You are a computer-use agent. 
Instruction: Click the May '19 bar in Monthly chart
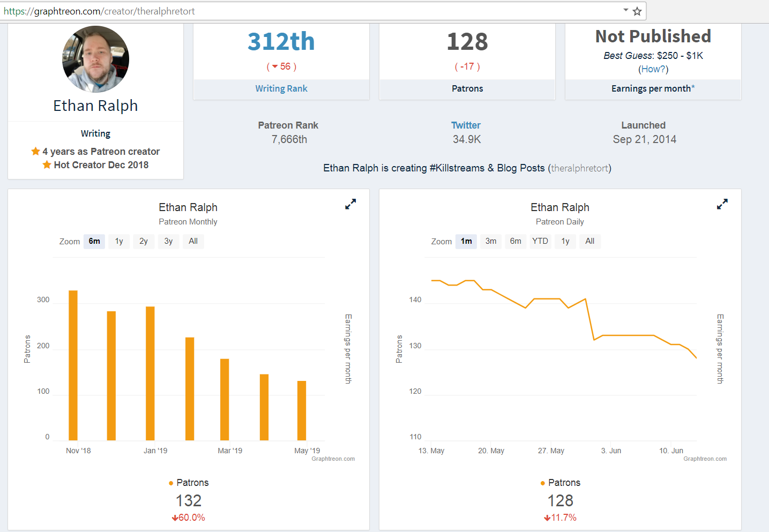point(302,410)
